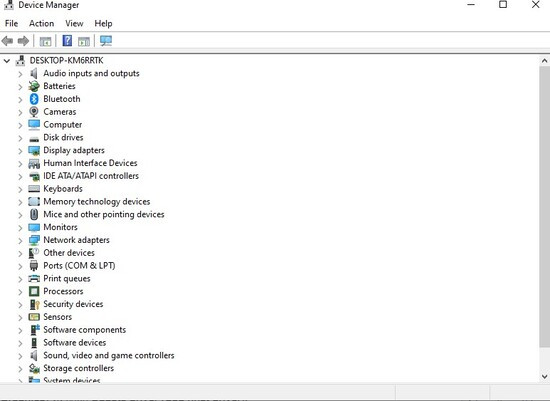Select the Bluetooth category icon
Image resolution: width=550 pixels, height=401 pixels.
34,99
